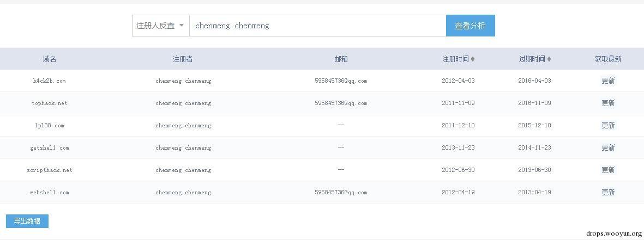Image resolution: width=644 pixels, height=240 pixels.
Task: Click 导出数据 export button
Action: (x=27, y=221)
